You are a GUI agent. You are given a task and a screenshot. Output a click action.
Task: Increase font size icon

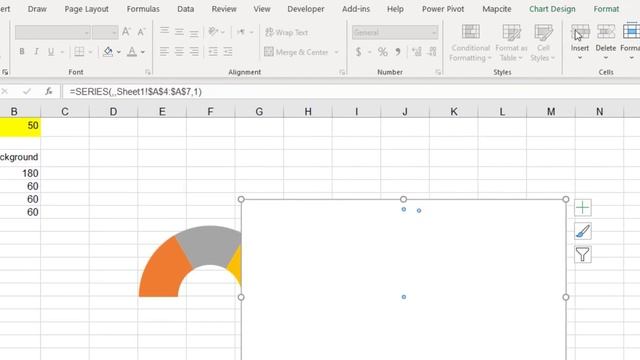tap(126, 31)
